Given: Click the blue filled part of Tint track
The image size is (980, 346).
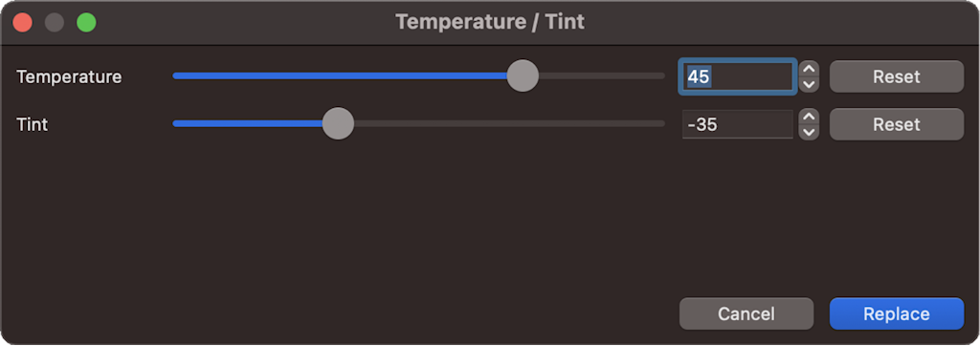Looking at the screenshot, I should pos(248,123).
